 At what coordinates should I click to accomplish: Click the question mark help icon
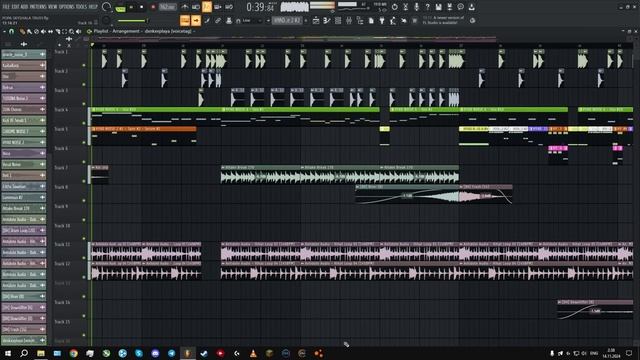click(427, 7)
